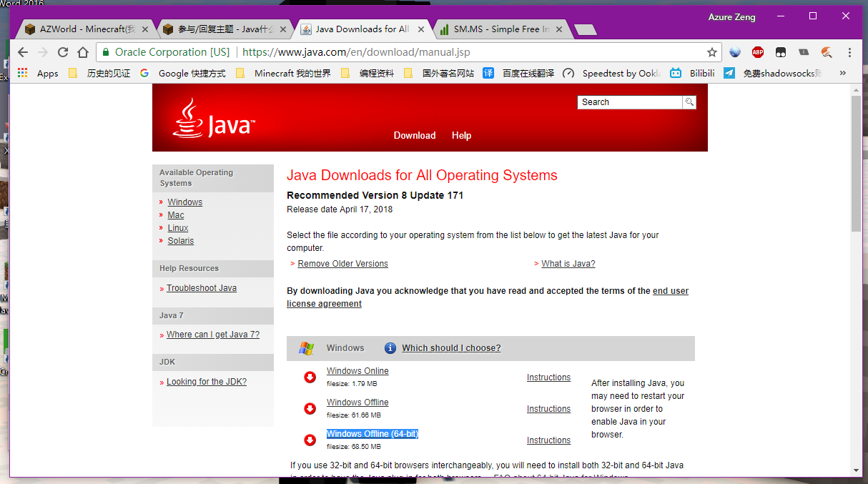Open Instructions for Windows Offline
This screenshot has height=484, width=868.
pos(548,409)
